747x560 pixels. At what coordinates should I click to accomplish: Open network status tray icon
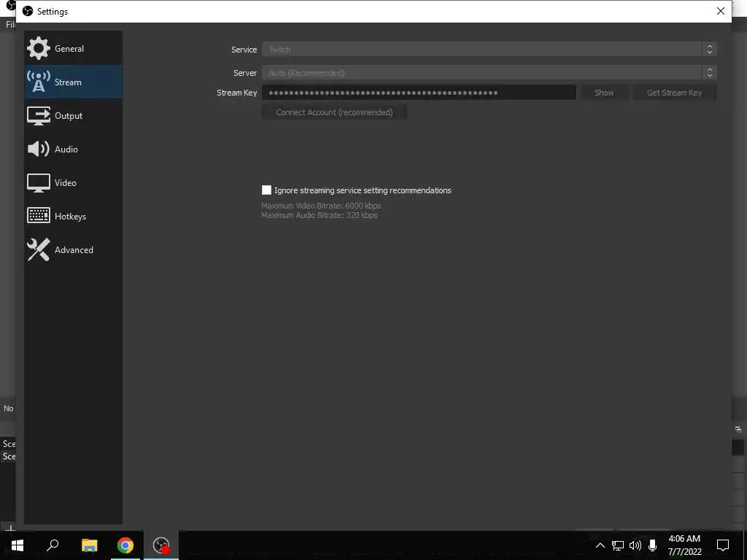coord(618,545)
